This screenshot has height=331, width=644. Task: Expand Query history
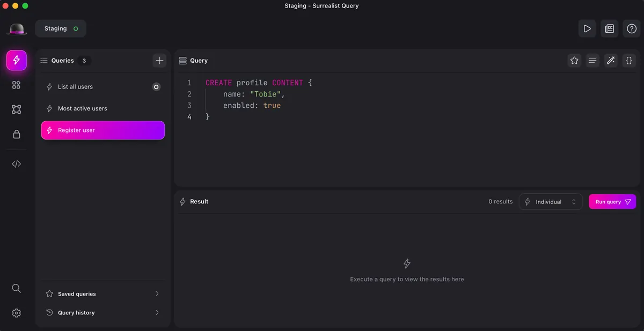click(103, 313)
